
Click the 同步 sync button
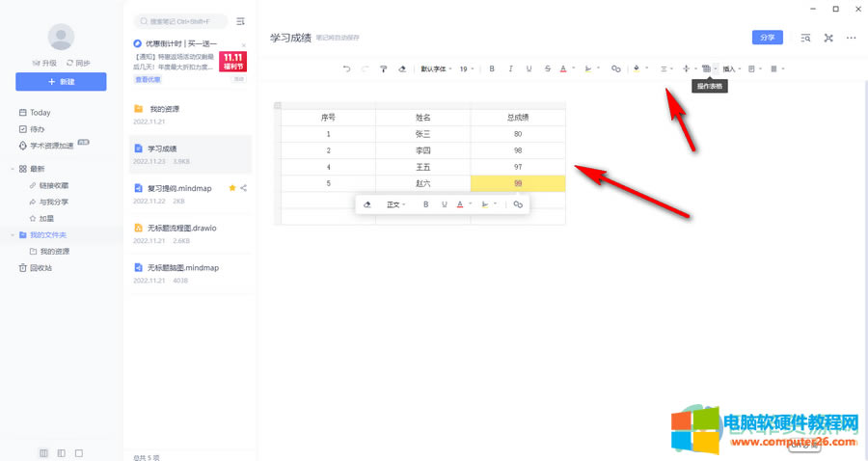point(78,63)
